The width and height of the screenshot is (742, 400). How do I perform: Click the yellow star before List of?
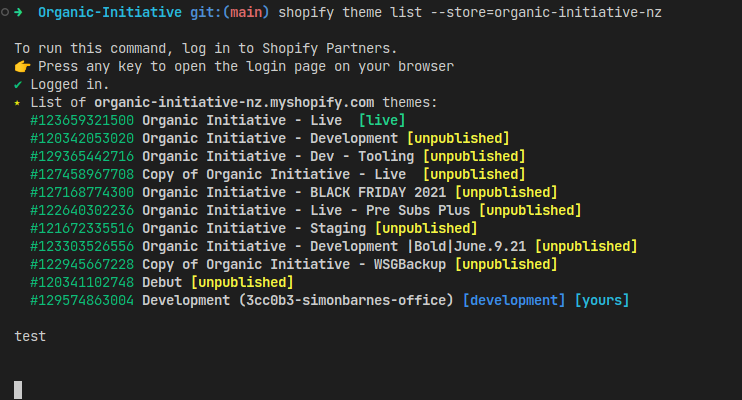pyautogui.click(x=18, y=103)
